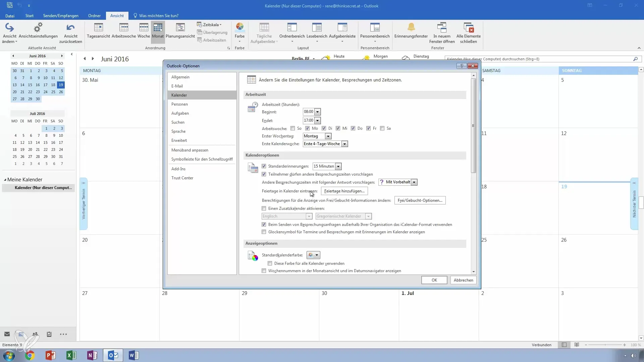Open Ordnerbereich layout options
The width and height of the screenshot is (644, 362).
tap(292, 33)
